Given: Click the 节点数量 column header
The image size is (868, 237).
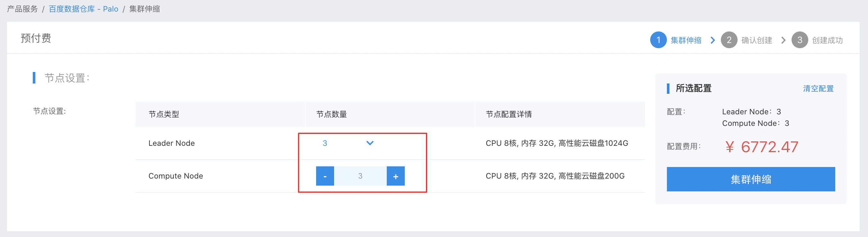Looking at the screenshot, I should [332, 114].
